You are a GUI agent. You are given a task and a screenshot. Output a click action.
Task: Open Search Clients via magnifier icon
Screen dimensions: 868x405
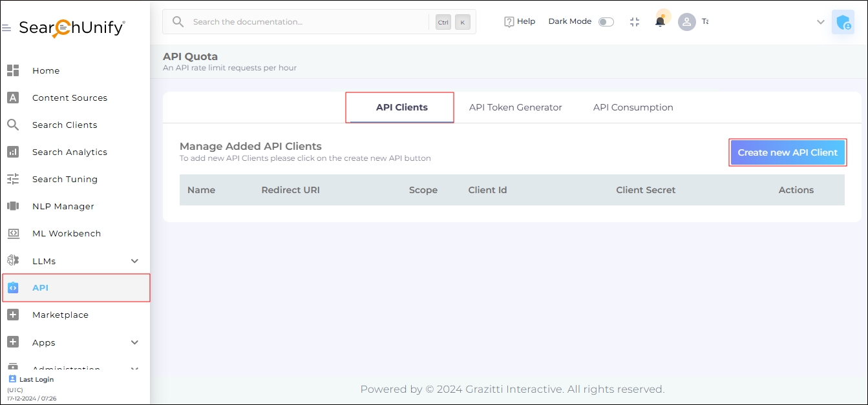(x=13, y=125)
